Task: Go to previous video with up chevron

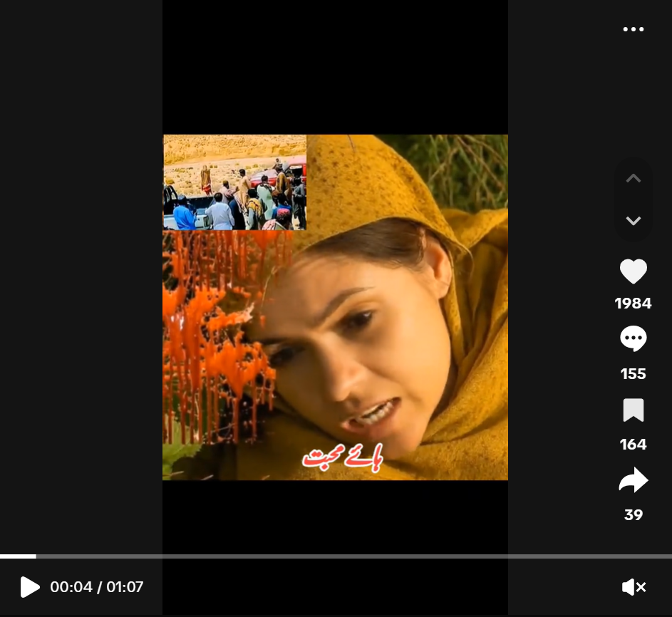Action: [633, 179]
